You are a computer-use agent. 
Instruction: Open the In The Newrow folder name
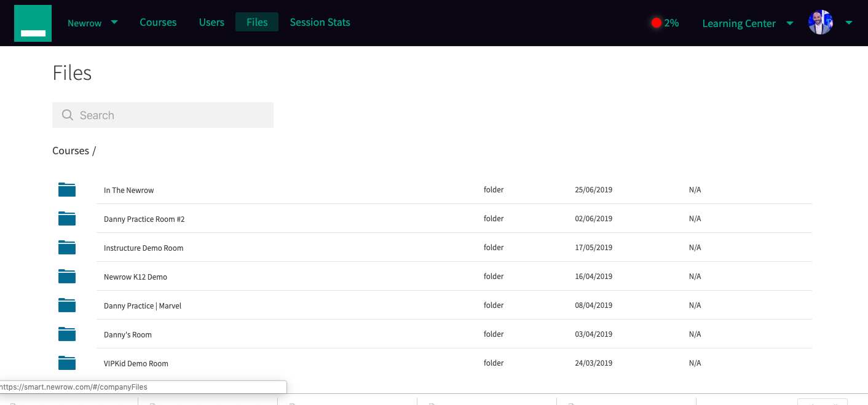coord(129,191)
